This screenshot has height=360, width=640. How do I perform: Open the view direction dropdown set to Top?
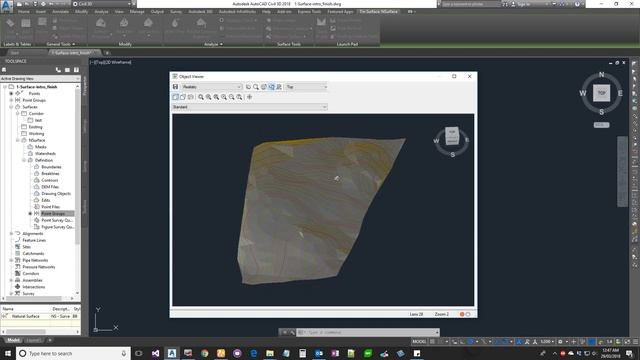coord(307,87)
